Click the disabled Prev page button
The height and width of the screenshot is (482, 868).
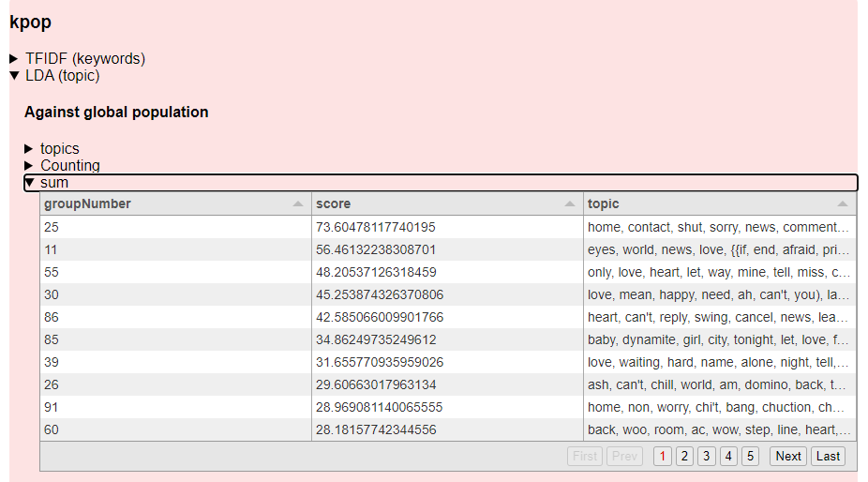pyautogui.click(x=624, y=456)
